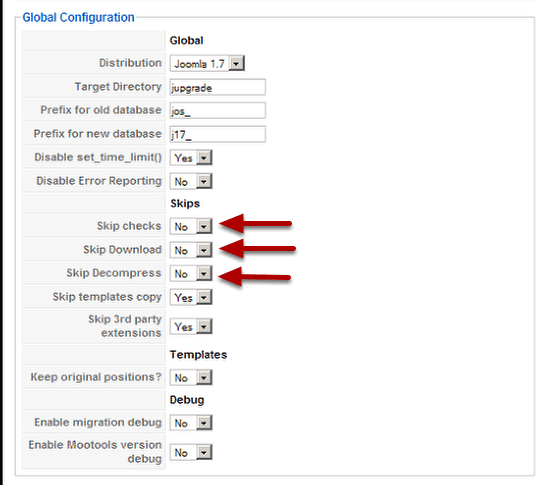Expand the Skip checks dropdown arrow
The width and height of the screenshot is (540, 485).
click(204, 226)
